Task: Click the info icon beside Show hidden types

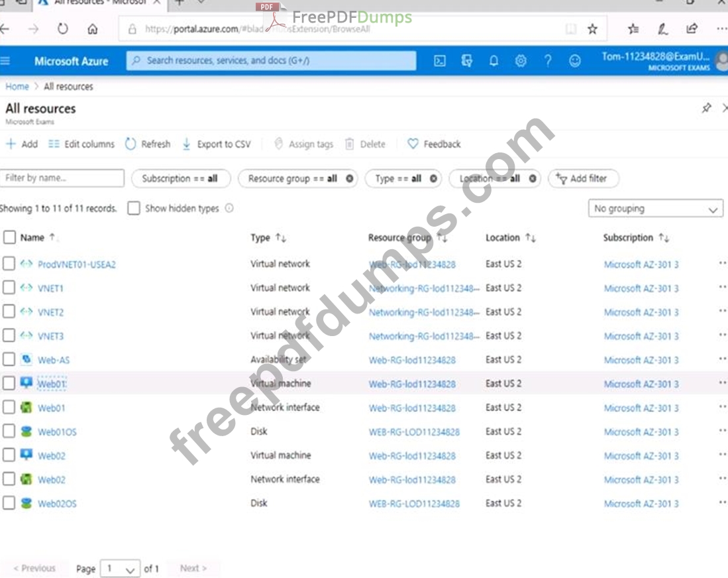Action: click(x=229, y=208)
